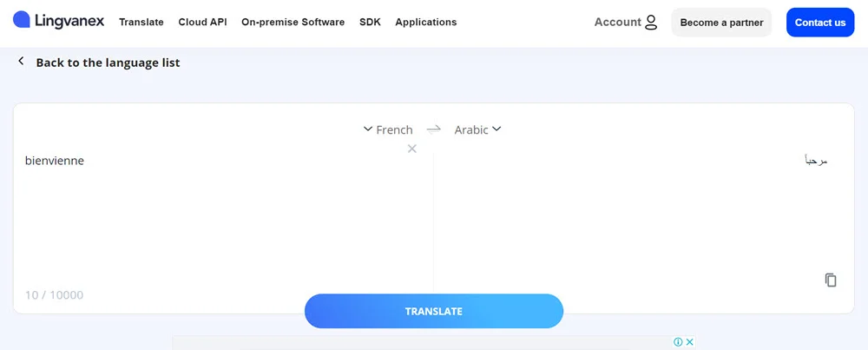Close the advertisement banner

tap(690, 341)
